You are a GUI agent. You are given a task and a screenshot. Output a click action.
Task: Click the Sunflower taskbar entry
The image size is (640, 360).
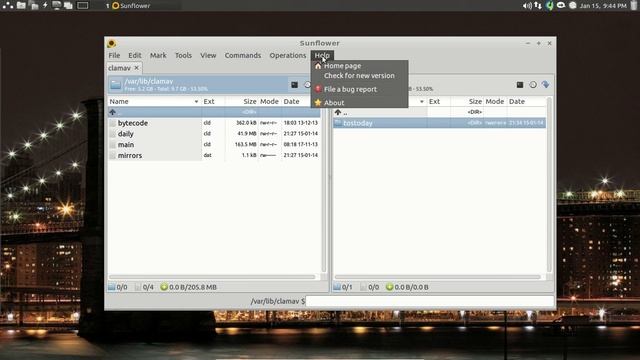pyautogui.click(x=131, y=6)
